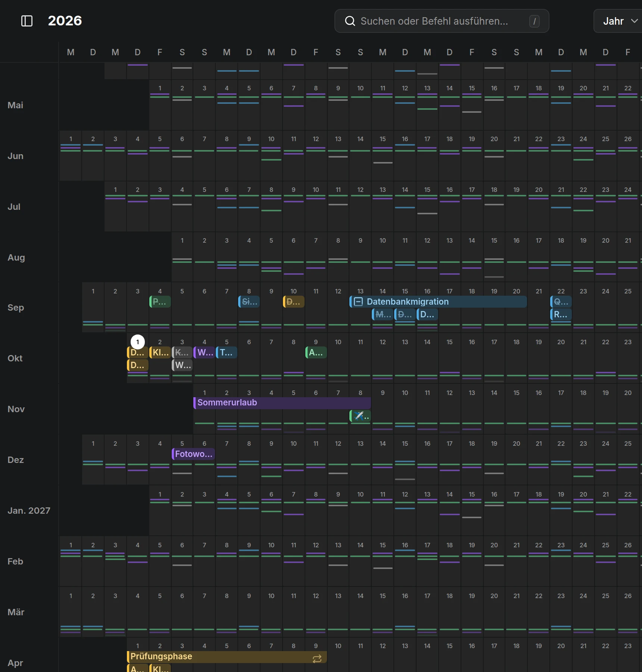The image size is (642, 672).
Task: Open the Fotowo... event on Dec 5
Action: 193,454
